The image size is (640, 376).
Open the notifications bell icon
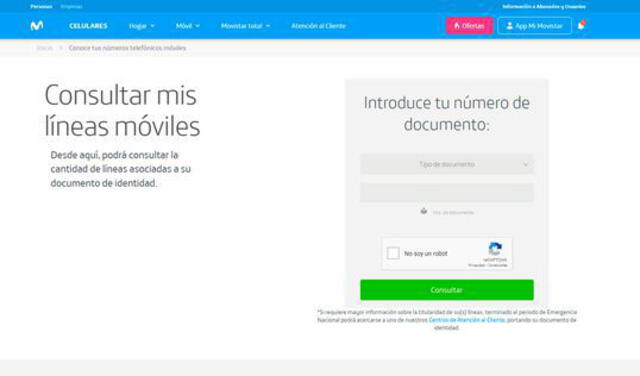(581, 25)
